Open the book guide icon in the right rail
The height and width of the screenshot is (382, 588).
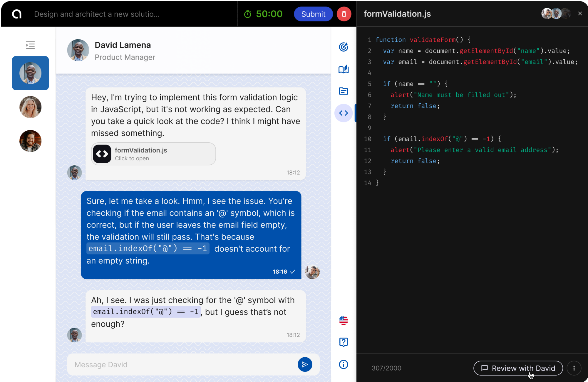[344, 69]
